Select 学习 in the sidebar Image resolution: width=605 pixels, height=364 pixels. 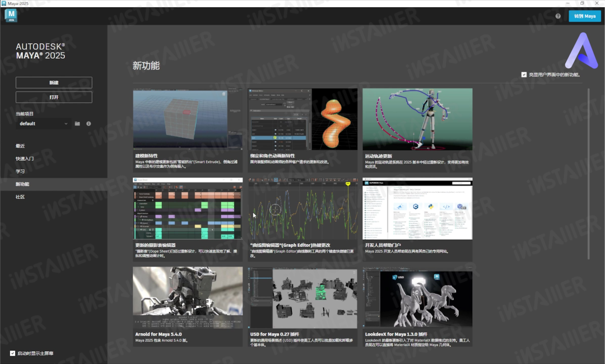[x=20, y=171]
